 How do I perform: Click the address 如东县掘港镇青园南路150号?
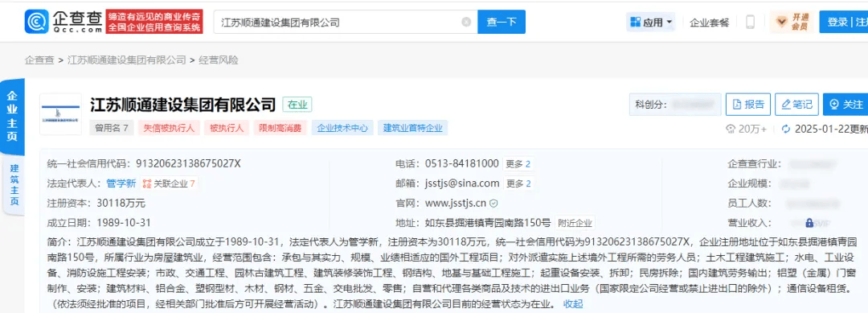[x=488, y=223]
